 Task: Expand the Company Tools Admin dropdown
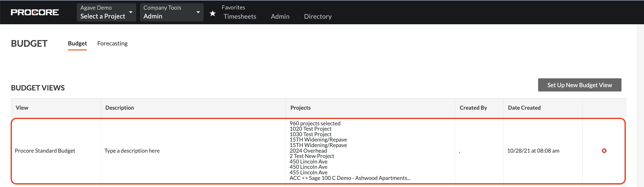click(x=172, y=12)
